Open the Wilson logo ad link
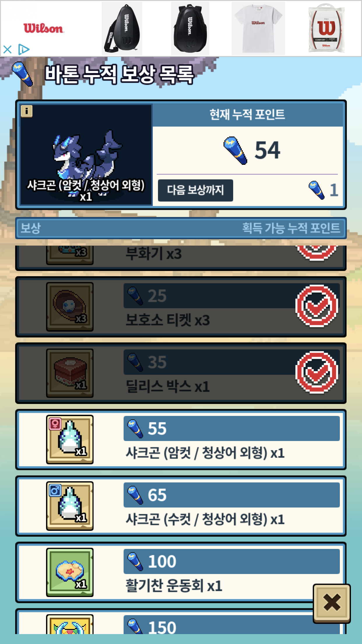 point(44,28)
